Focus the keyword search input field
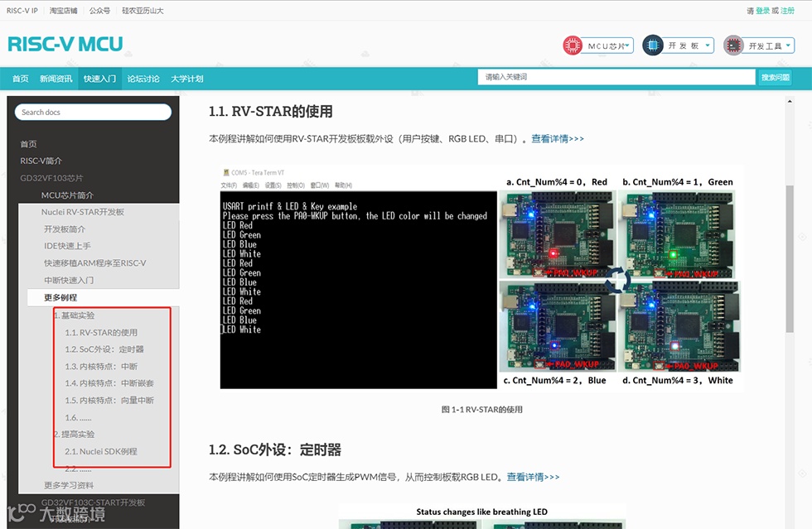Image resolution: width=812 pixels, height=529 pixels. point(616,77)
